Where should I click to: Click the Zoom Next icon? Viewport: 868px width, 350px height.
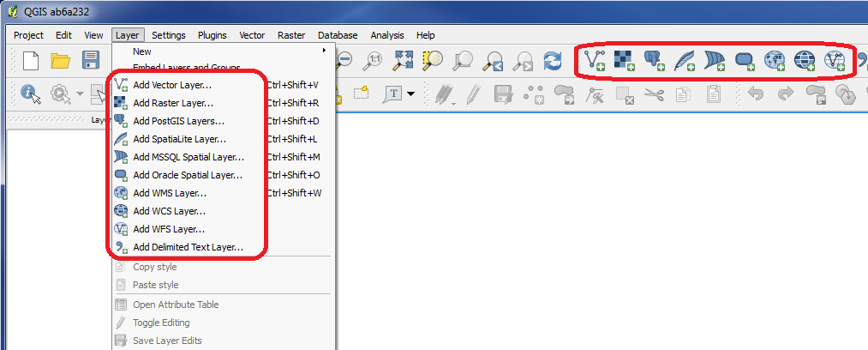pos(522,60)
